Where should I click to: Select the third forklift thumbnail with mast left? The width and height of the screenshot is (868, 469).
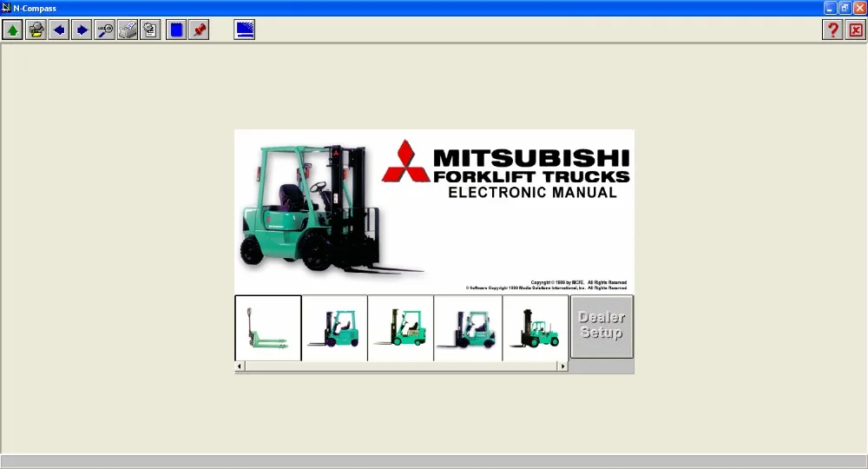coord(401,327)
